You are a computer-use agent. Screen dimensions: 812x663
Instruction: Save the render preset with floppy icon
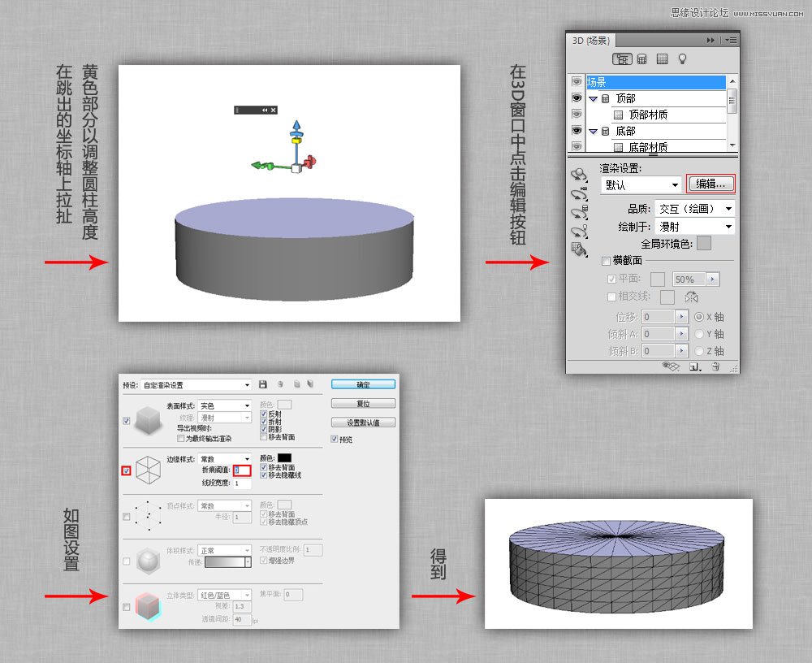tap(263, 384)
